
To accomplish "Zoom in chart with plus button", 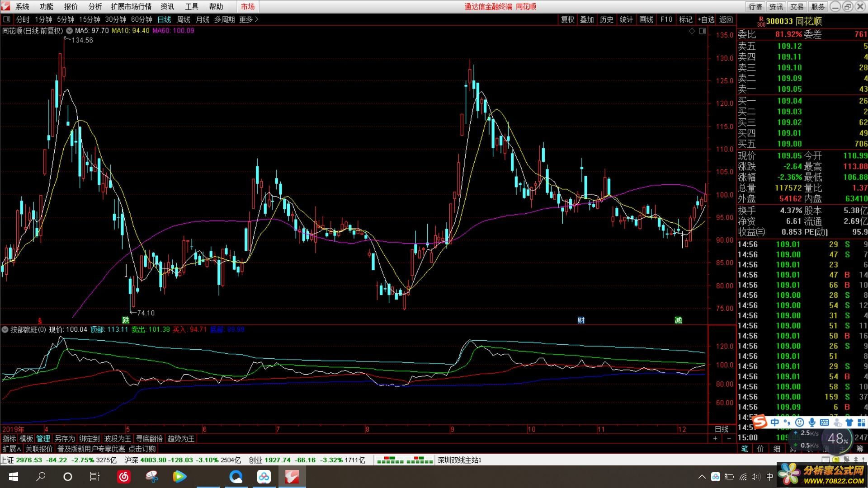I will coord(715,438).
